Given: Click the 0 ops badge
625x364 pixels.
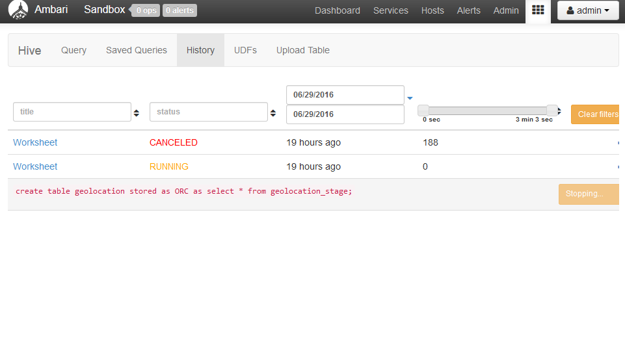Looking at the screenshot, I should pyautogui.click(x=145, y=10).
